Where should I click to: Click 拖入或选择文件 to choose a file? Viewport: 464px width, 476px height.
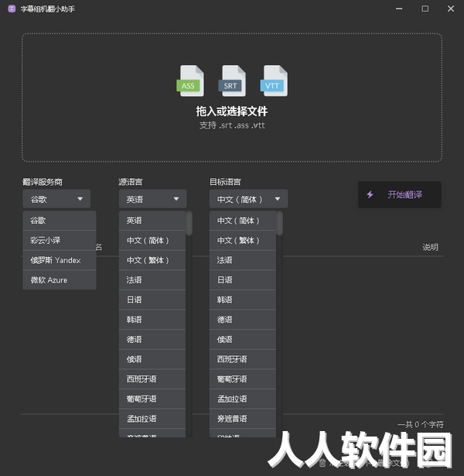[232, 111]
